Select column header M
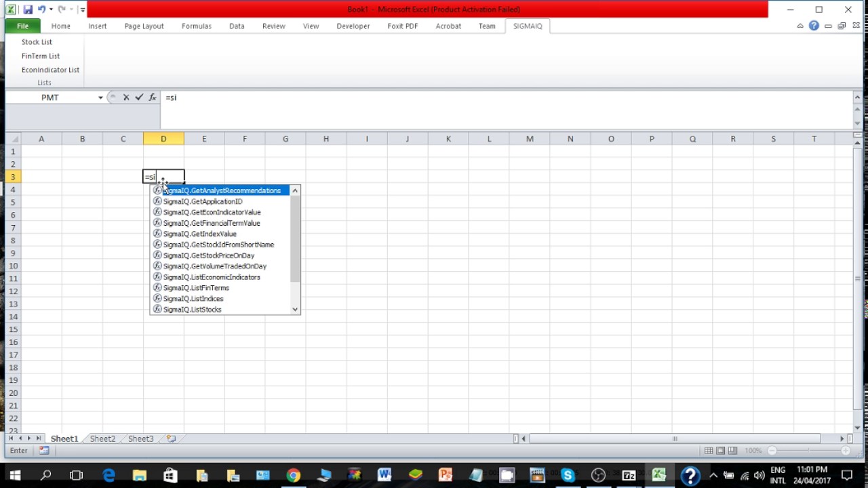 (530, 139)
